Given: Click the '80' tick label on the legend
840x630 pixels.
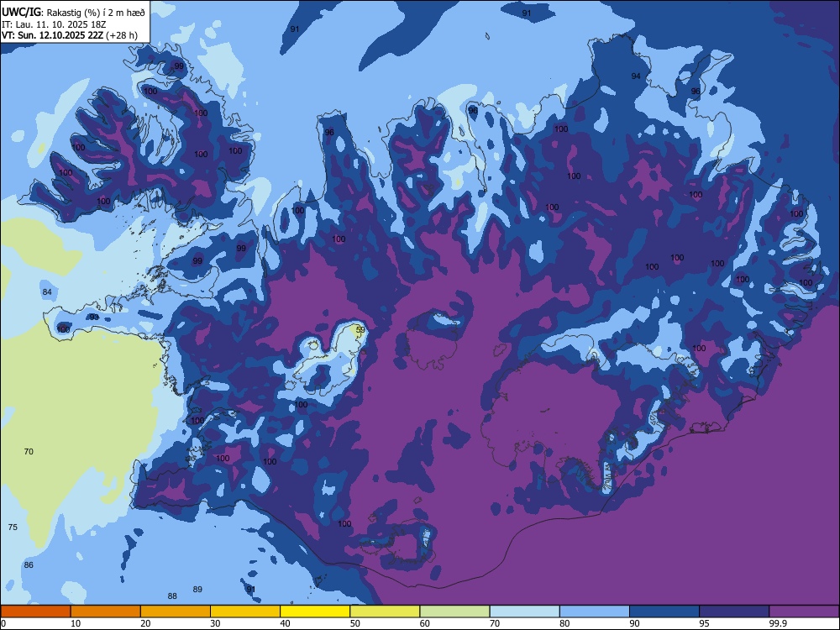Looking at the screenshot, I should (564, 623).
